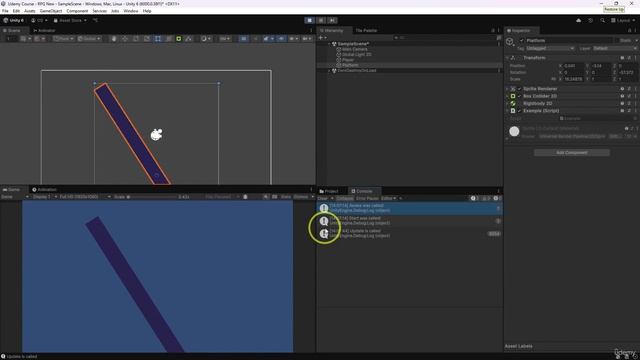Collapse the SampleScene tree arrow
The height and width of the screenshot is (360, 640).
click(329, 44)
